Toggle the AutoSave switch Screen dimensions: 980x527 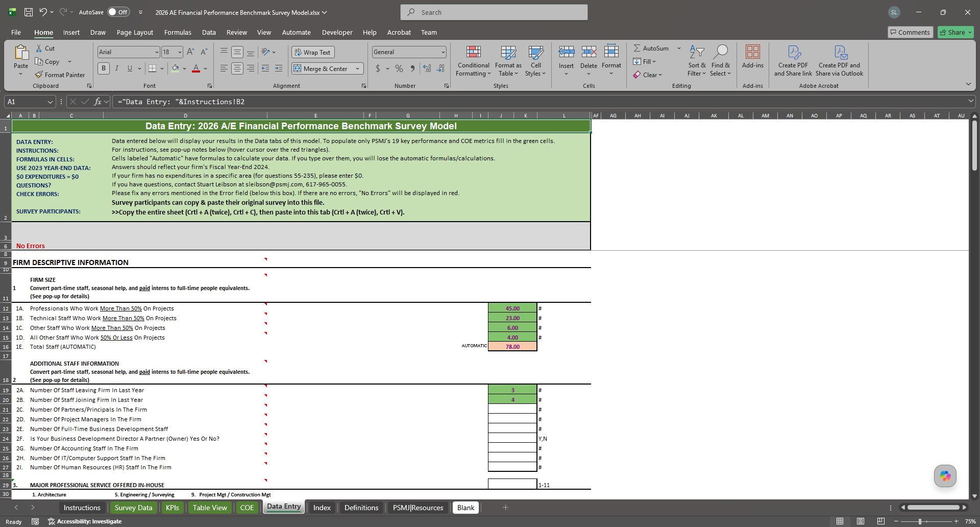click(x=118, y=12)
